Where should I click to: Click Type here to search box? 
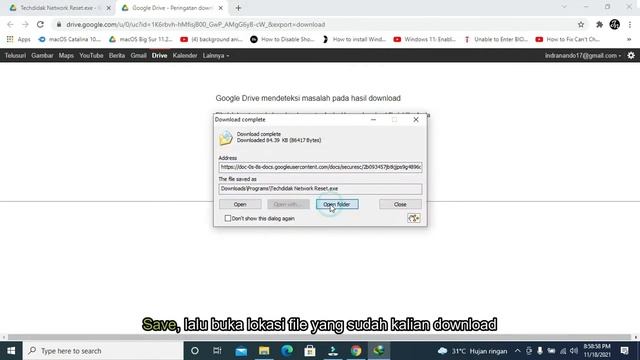pyautogui.click(x=103, y=351)
